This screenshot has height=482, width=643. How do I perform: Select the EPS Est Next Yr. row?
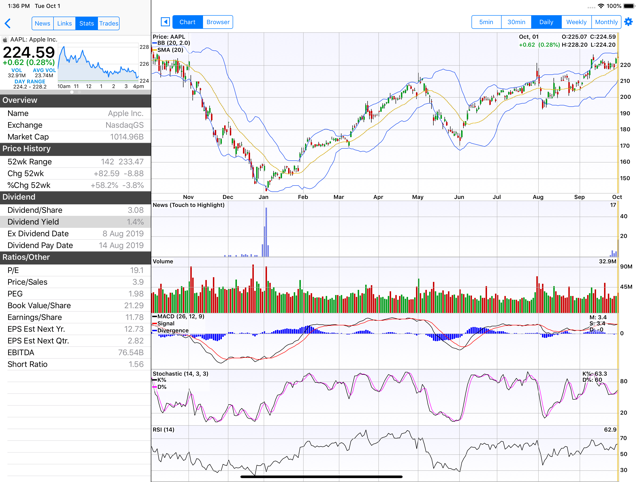tap(75, 329)
